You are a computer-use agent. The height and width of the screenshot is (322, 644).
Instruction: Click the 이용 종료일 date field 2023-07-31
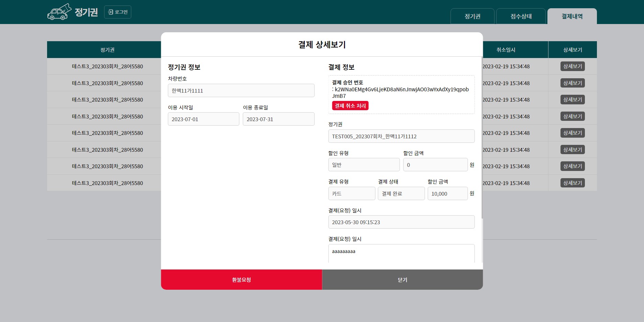coord(278,119)
